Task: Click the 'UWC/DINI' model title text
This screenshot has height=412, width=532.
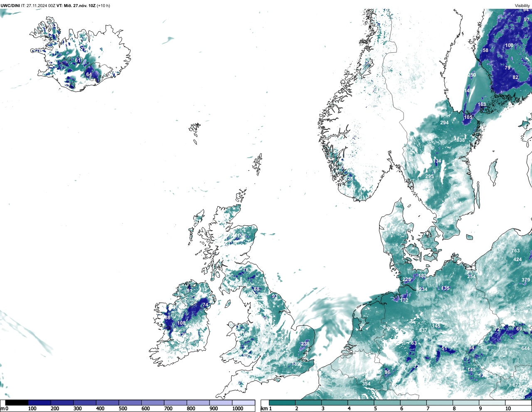Action: pos(10,5)
